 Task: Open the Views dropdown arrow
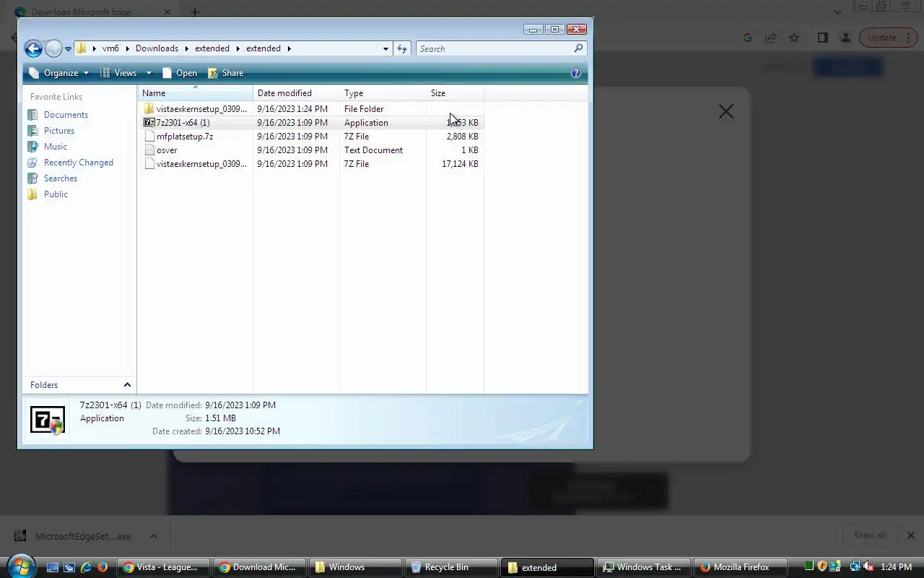click(x=149, y=73)
